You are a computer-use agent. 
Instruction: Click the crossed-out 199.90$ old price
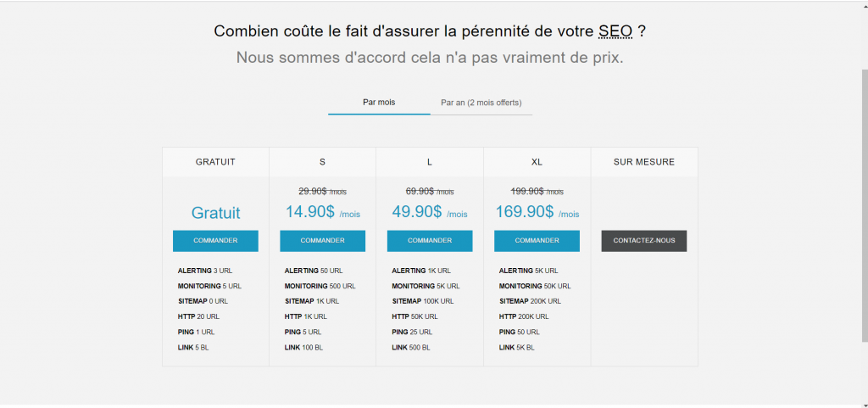(529, 192)
